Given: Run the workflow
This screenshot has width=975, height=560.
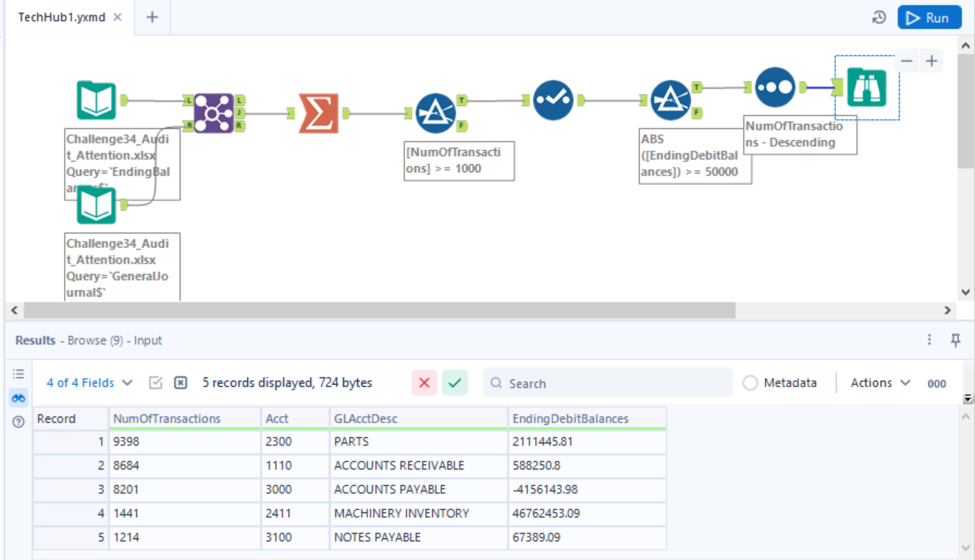Looking at the screenshot, I should click(x=929, y=18).
